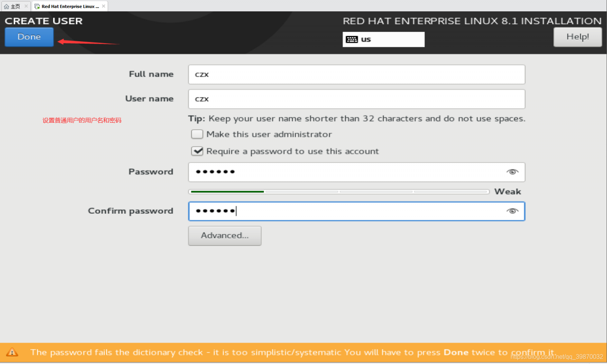Image resolution: width=607 pixels, height=364 pixels.
Task: Click the 'Tip: Keep your user name shorter' text
Action: coord(357,119)
